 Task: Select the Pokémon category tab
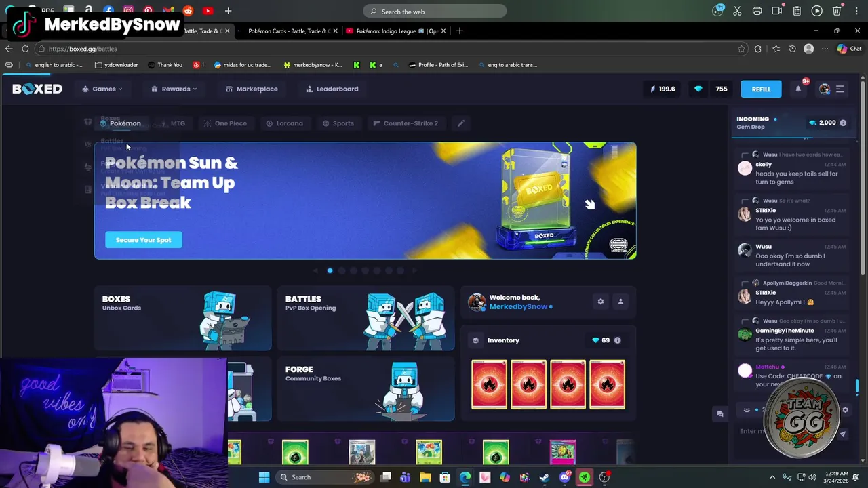pyautogui.click(x=121, y=123)
